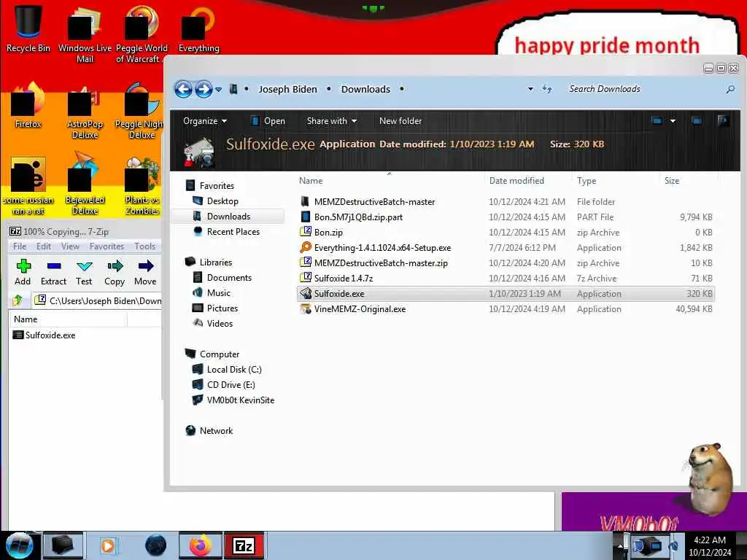
Task: Open the Favorites menu in 7-Zip
Action: point(107,246)
